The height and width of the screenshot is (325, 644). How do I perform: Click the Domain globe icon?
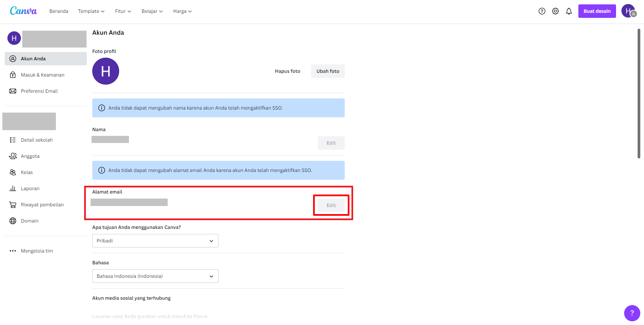tap(13, 221)
